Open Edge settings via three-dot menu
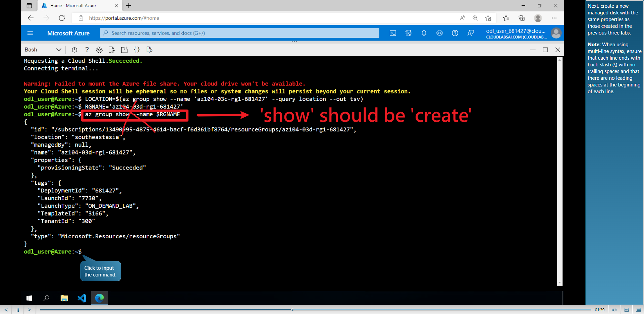 [554, 18]
